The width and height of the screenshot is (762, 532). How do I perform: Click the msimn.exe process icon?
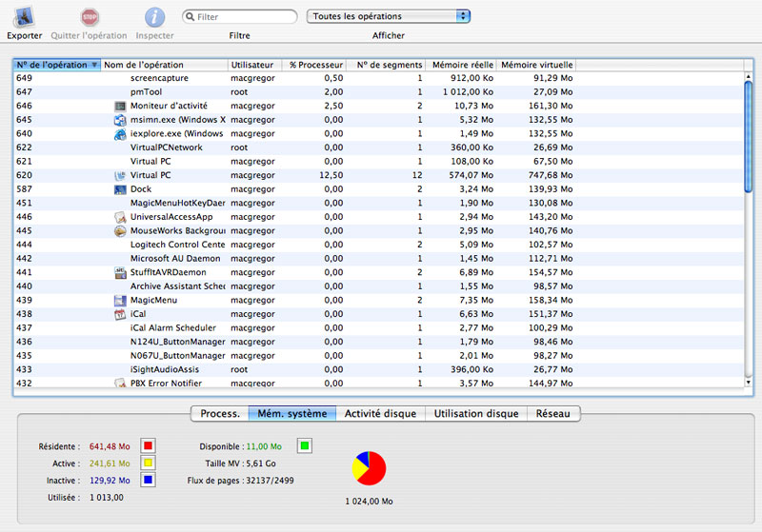[120, 120]
